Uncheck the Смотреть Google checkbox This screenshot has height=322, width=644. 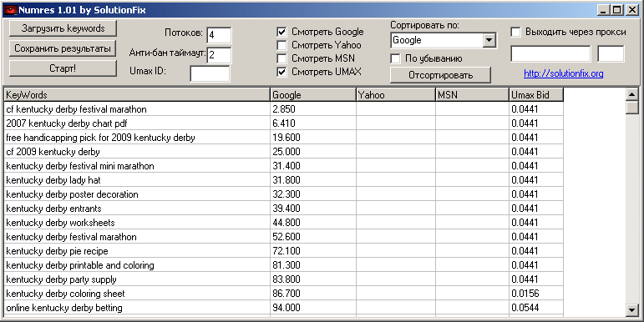pos(281,32)
